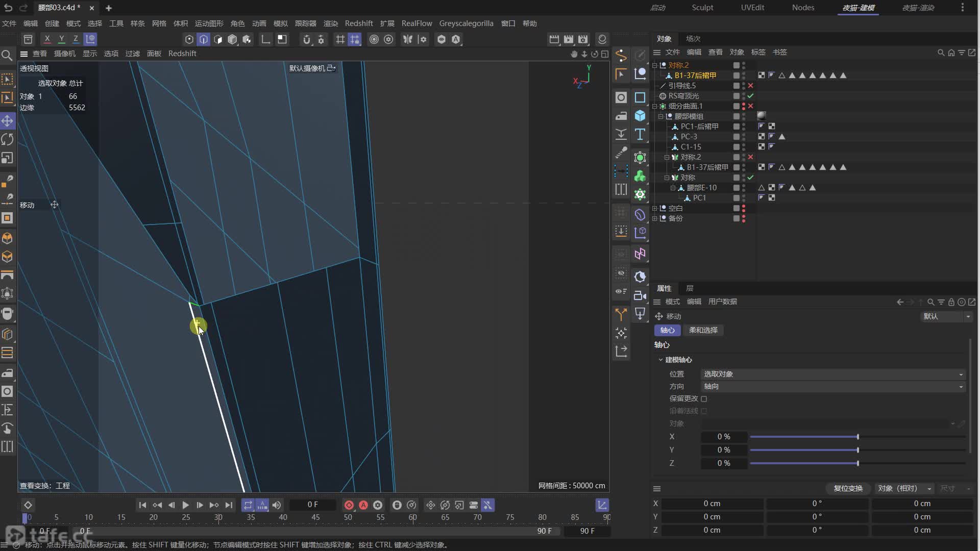Image resolution: width=980 pixels, height=551 pixels.
Task: Switch to the Sculpt layout tab
Action: (x=702, y=8)
